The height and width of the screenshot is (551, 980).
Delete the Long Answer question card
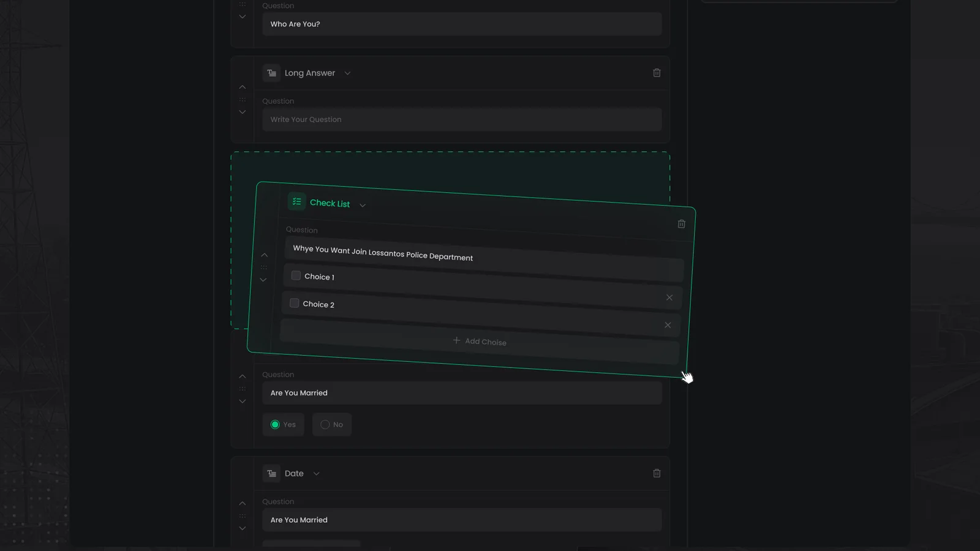click(657, 73)
